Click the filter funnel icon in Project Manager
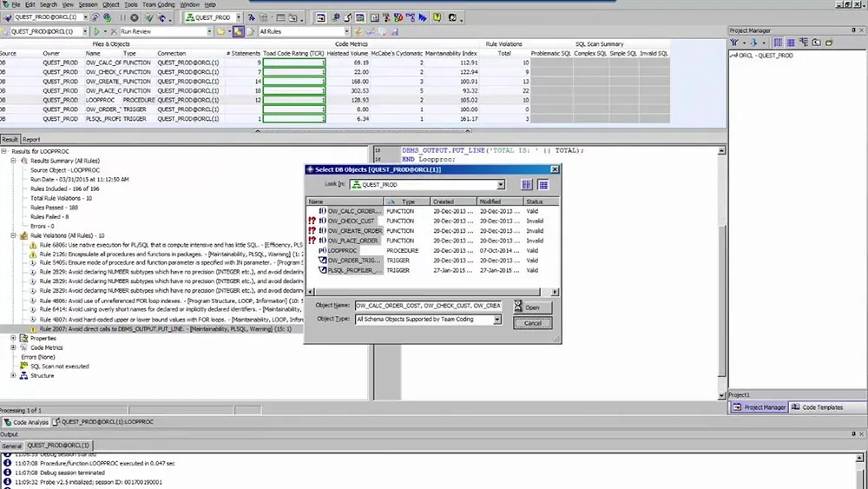 point(734,43)
